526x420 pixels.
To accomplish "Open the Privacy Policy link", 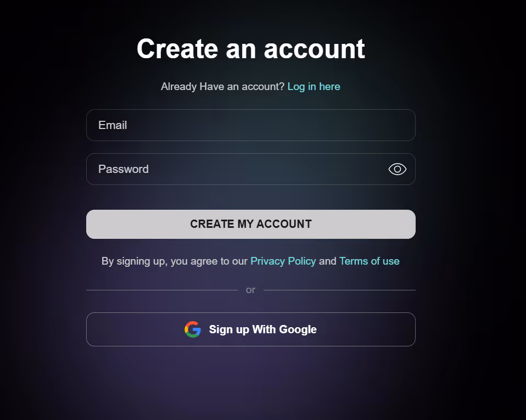I will [283, 261].
